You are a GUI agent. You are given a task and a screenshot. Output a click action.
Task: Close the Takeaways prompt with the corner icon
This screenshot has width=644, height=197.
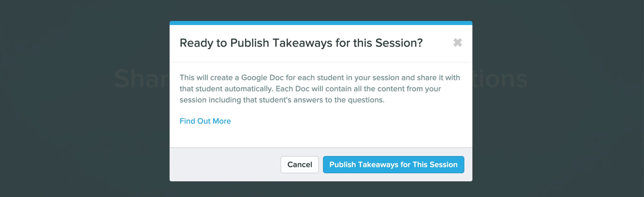tap(458, 43)
